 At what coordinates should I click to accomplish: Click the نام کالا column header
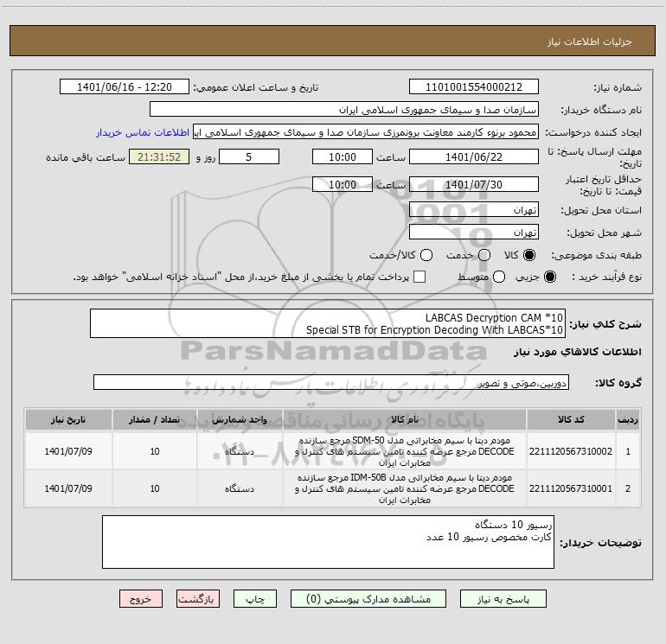[405, 419]
